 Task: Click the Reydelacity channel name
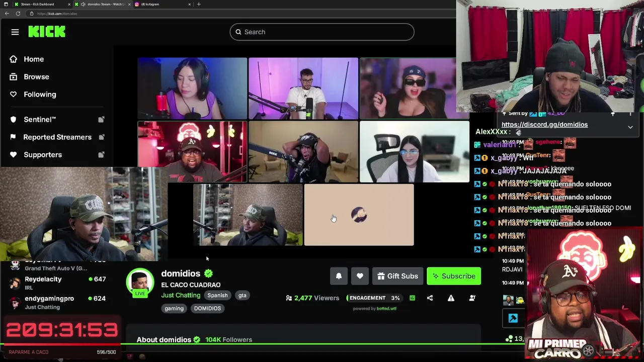point(43,279)
